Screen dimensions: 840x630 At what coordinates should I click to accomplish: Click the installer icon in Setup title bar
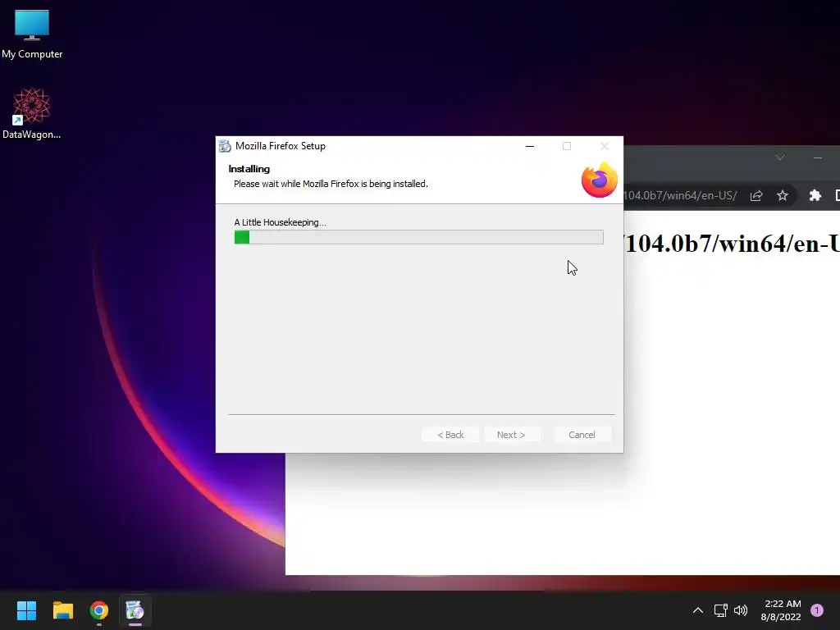pyautogui.click(x=225, y=146)
